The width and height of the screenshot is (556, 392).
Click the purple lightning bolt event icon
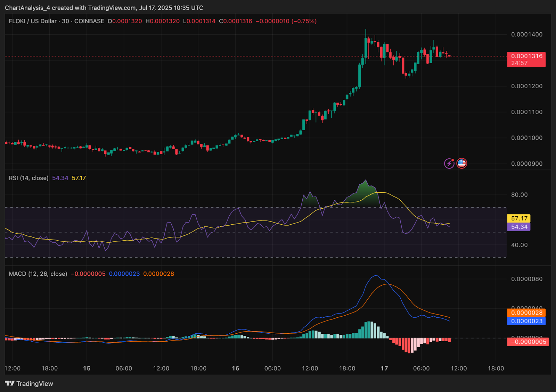pos(449,163)
